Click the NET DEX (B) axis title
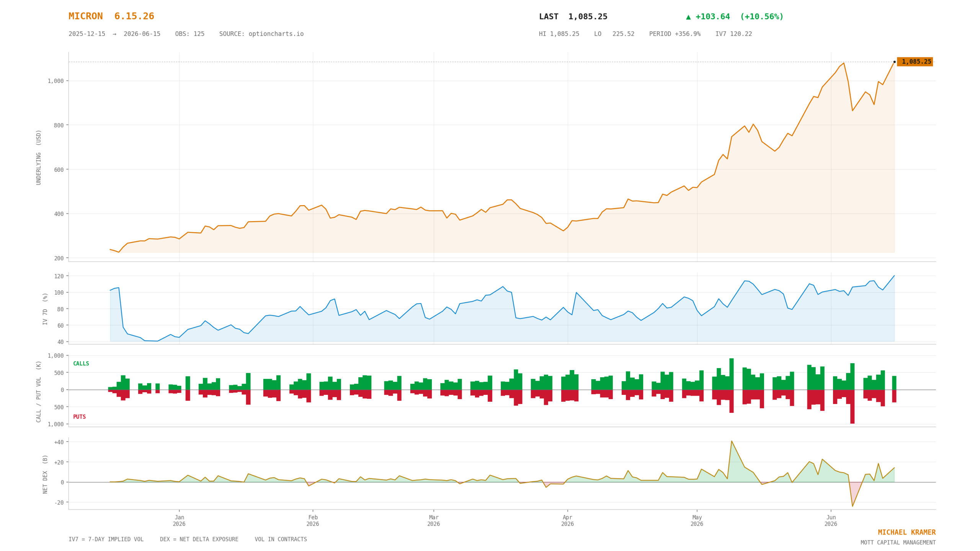The image size is (980, 551). pyautogui.click(x=45, y=474)
